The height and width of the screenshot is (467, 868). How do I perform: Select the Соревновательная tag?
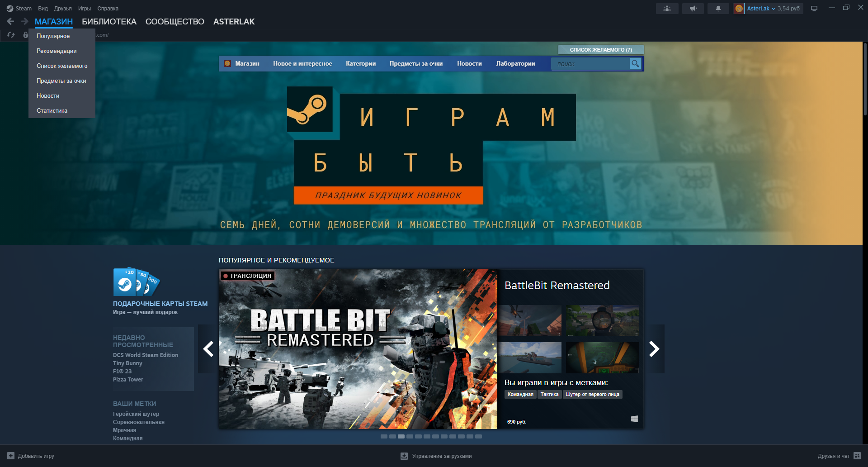[x=139, y=422]
